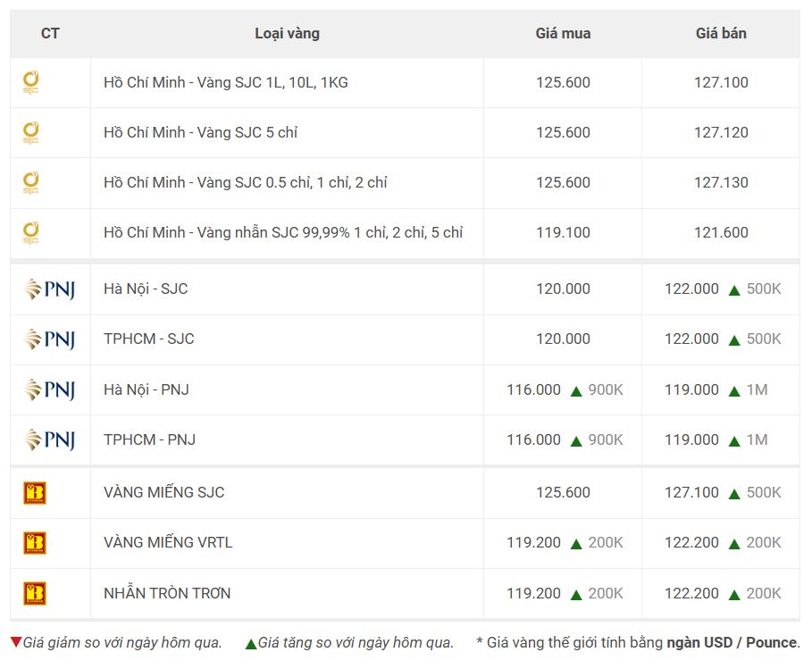Click PNJ logo in TPHCM - PNJ row

(50, 439)
